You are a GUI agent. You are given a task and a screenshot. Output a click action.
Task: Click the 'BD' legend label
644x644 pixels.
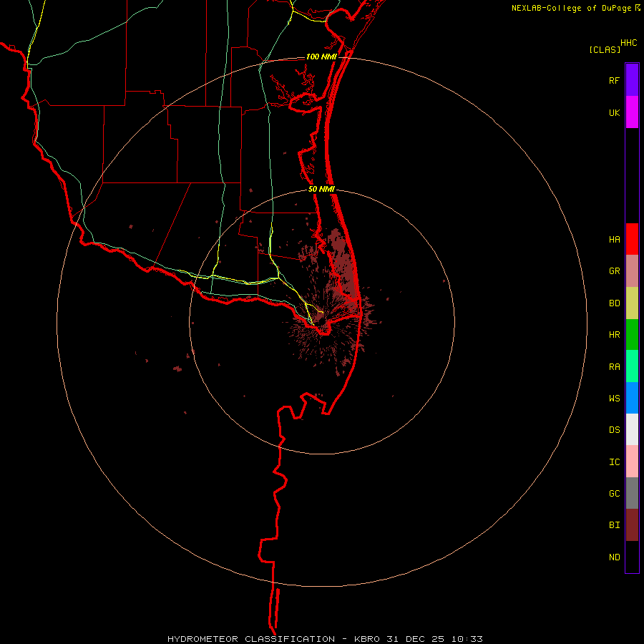(x=614, y=303)
